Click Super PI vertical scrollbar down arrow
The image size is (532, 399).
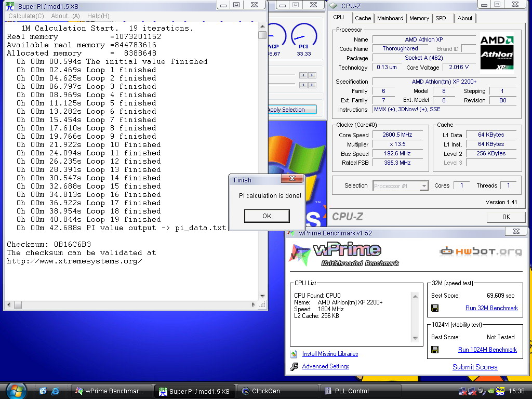262,296
